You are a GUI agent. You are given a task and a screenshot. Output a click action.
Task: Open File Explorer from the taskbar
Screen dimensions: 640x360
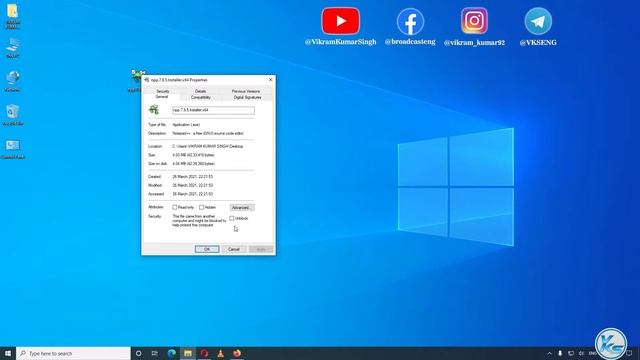(x=188, y=353)
